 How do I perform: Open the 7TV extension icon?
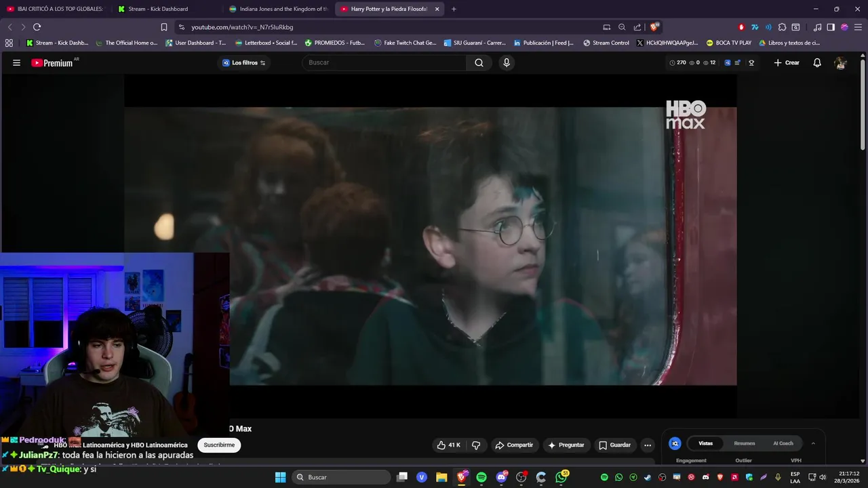click(x=755, y=27)
